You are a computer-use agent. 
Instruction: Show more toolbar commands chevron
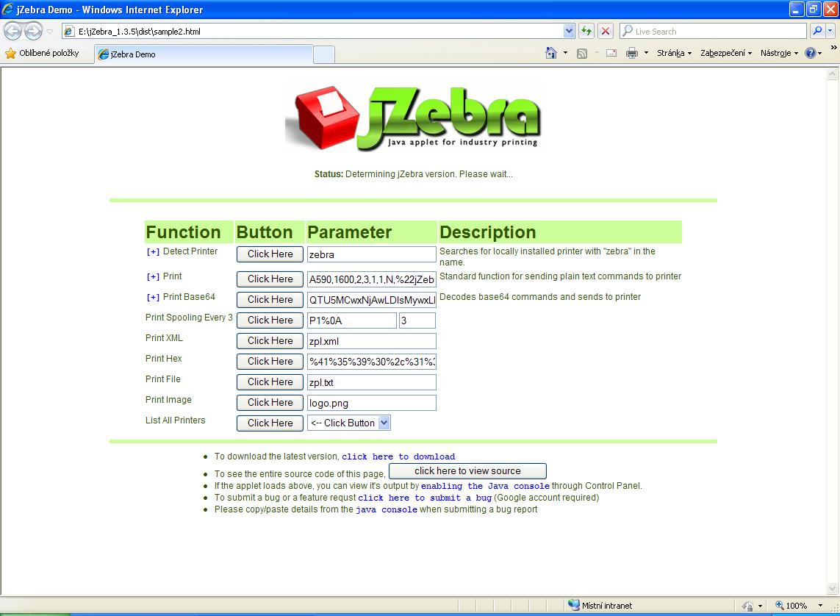[833, 48]
